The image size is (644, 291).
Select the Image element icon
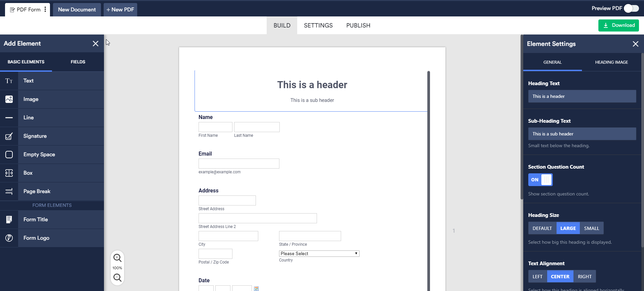click(9, 99)
